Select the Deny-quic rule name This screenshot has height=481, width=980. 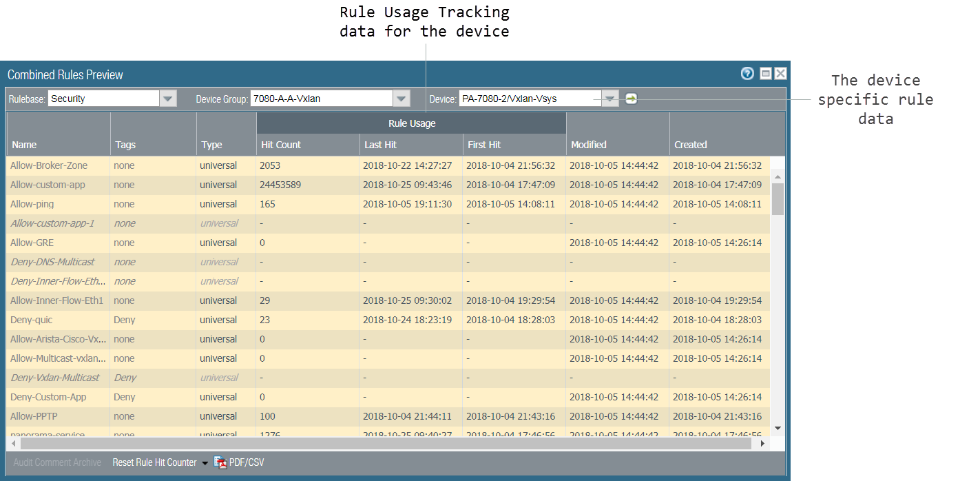31,320
